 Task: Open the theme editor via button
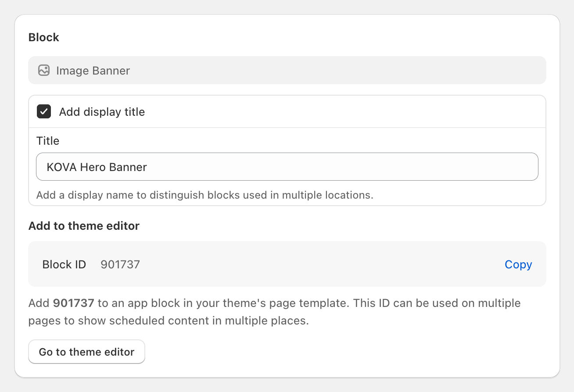86,352
